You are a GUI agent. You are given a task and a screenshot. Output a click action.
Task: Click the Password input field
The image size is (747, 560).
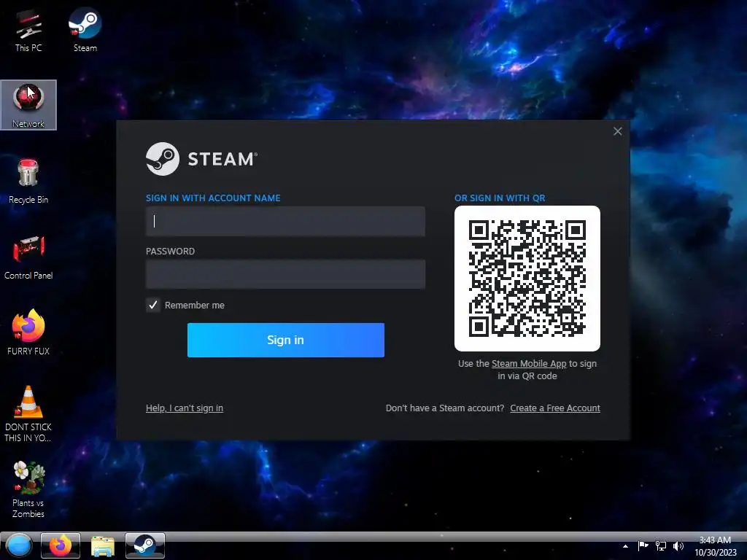tap(285, 274)
